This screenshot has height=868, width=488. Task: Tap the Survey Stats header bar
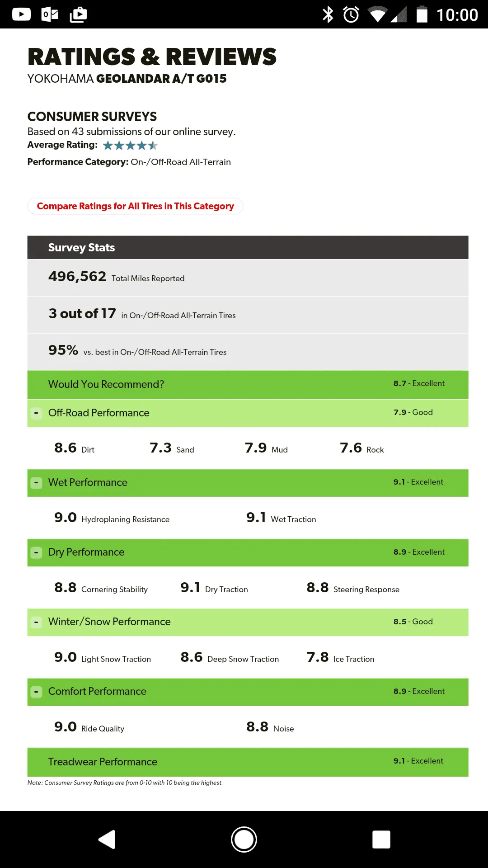pyautogui.click(x=248, y=247)
